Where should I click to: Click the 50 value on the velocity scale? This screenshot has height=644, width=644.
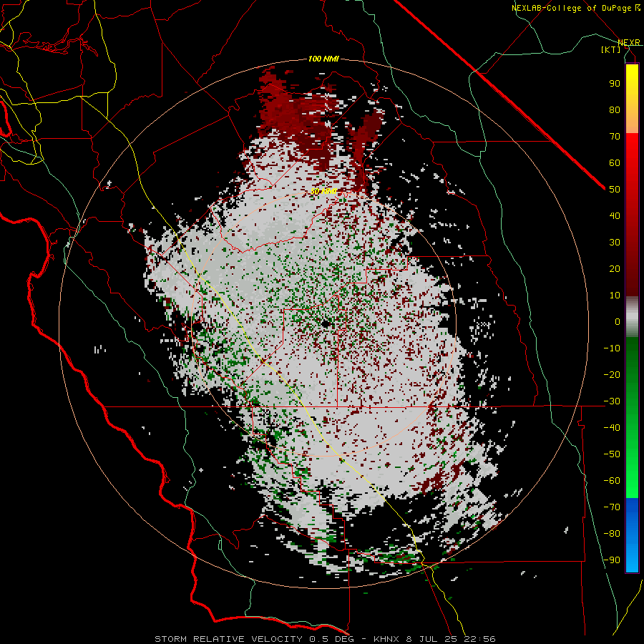[x=615, y=190]
